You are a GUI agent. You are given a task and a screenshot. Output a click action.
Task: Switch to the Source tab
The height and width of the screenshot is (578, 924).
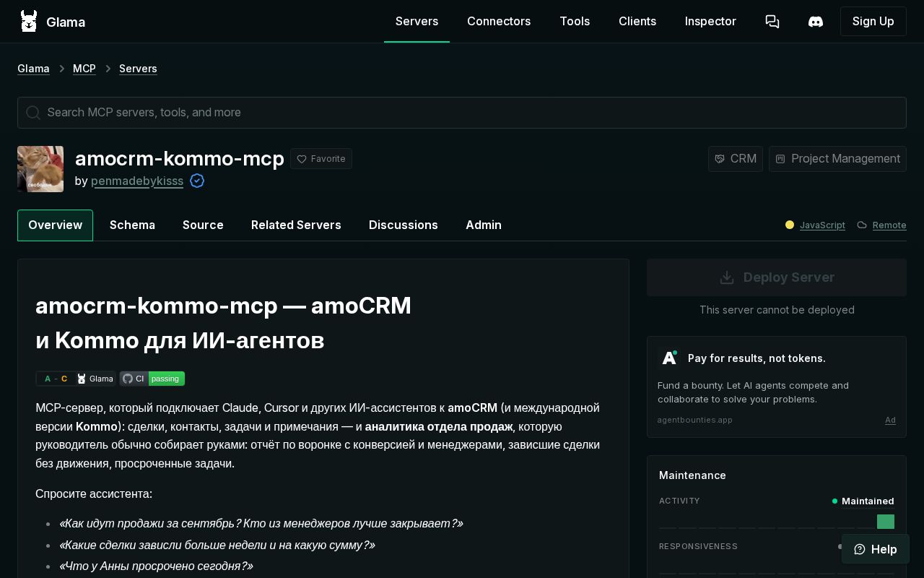click(203, 225)
